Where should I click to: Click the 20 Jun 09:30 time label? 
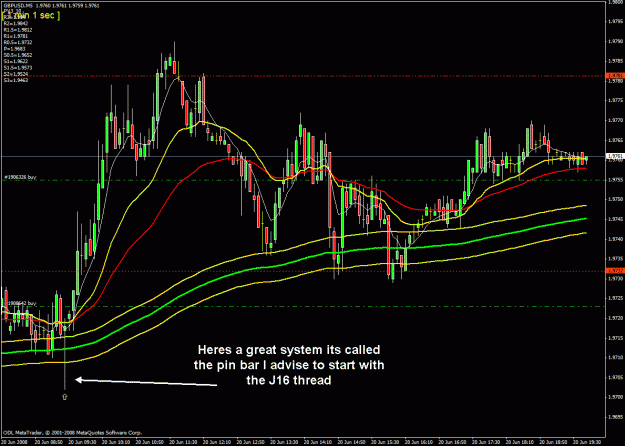(82, 442)
